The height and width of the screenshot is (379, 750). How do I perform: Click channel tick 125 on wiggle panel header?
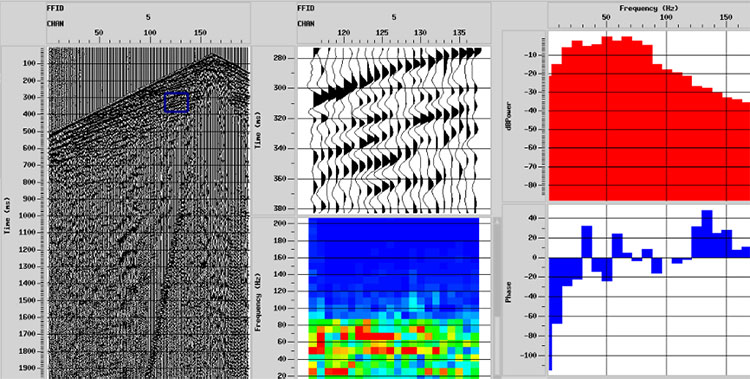(x=382, y=33)
